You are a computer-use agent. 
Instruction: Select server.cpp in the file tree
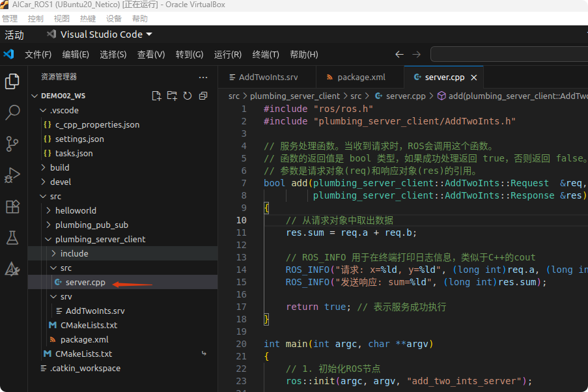click(85, 282)
